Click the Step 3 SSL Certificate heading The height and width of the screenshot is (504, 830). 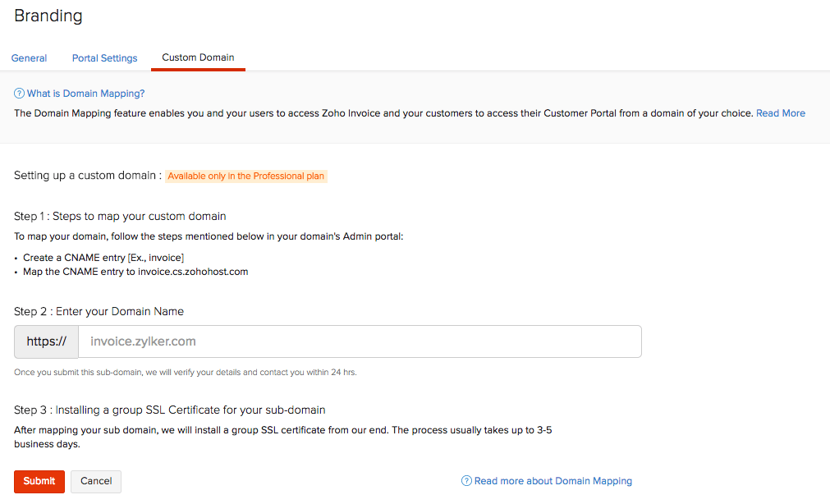click(170, 410)
